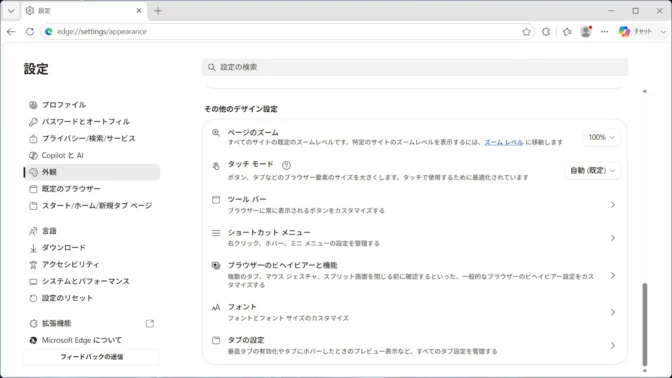Click the ショートカット メニュー lines icon
This screenshot has height=378, width=672.
click(216, 233)
